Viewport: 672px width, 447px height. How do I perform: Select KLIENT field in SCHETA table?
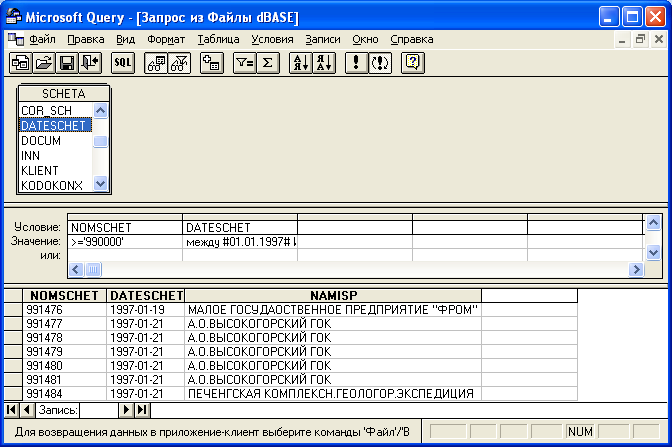point(56,171)
